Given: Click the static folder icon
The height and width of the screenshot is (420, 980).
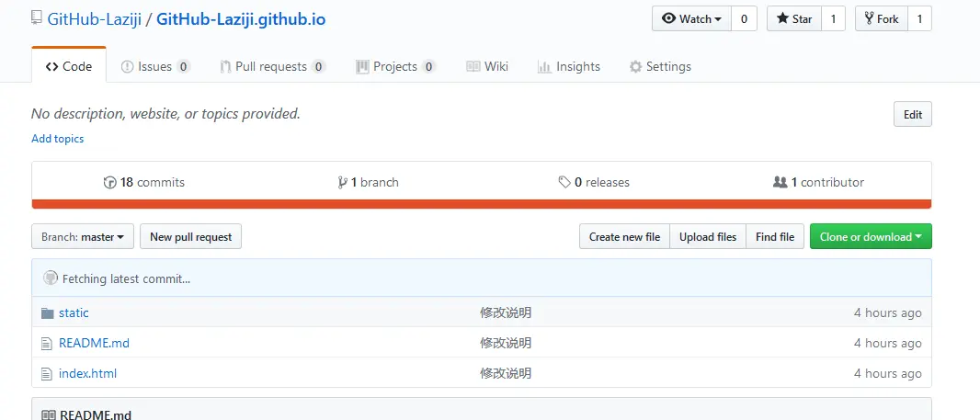Looking at the screenshot, I should 48,313.
